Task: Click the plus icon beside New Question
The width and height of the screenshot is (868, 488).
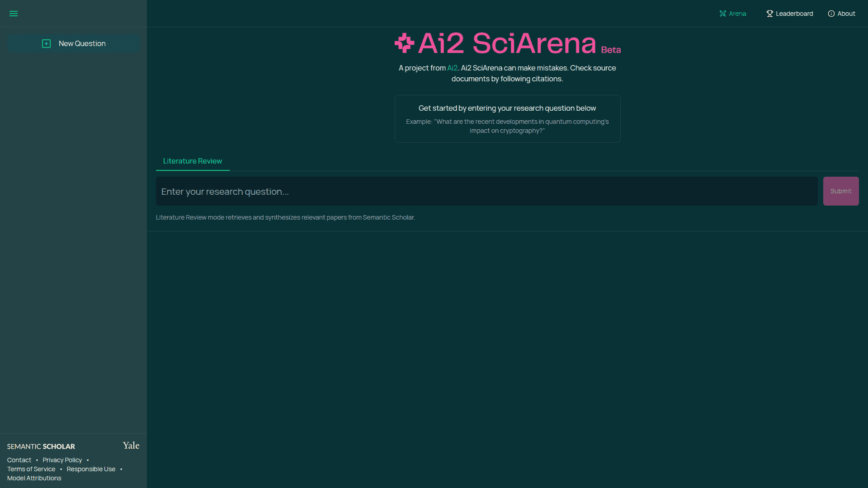Action: click(46, 43)
